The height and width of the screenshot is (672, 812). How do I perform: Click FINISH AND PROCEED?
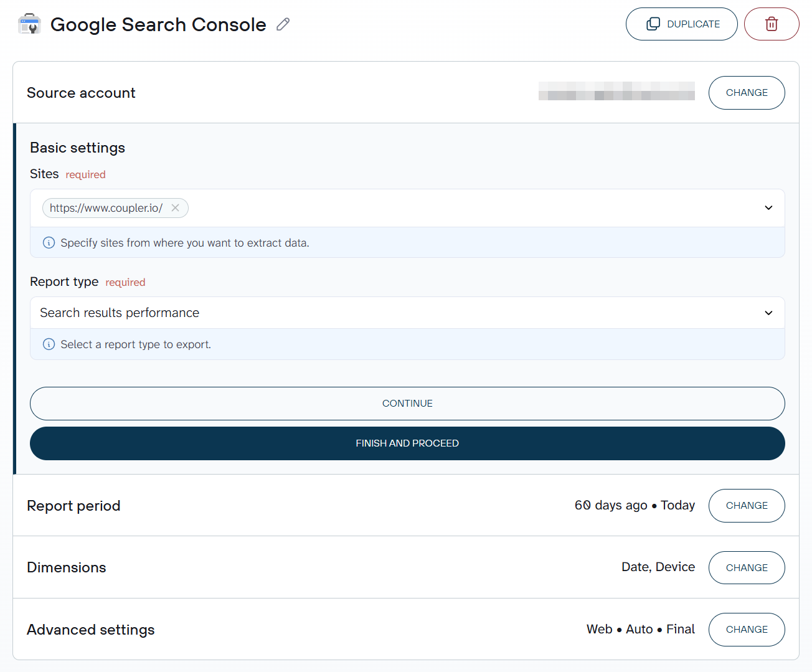407,443
